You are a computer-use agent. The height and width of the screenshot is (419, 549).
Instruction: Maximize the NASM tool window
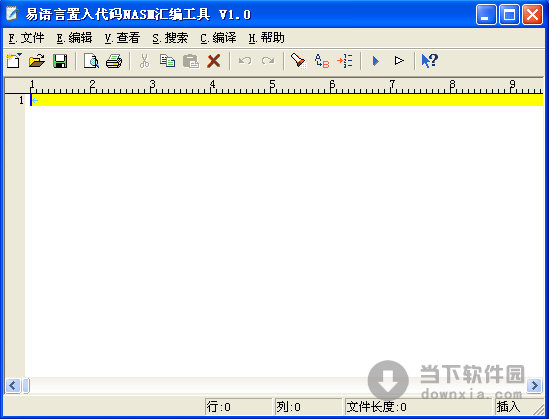[509, 15]
